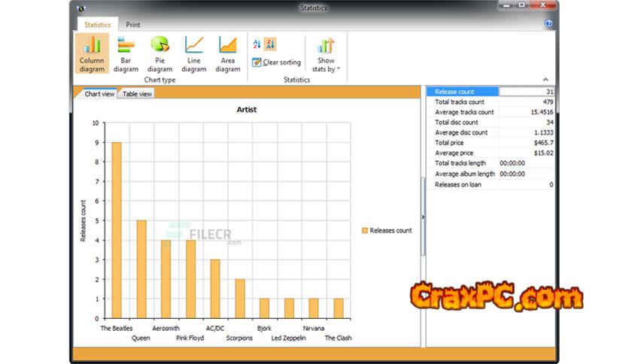Click the Pink Floyd column in the chart
This screenshot has width=629, height=364.
point(190,279)
